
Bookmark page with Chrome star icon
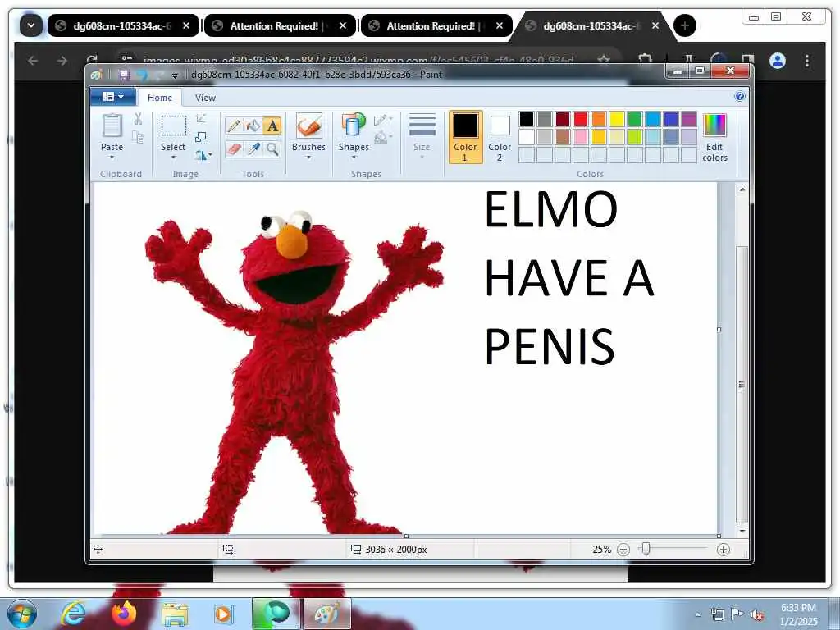tap(604, 60)
